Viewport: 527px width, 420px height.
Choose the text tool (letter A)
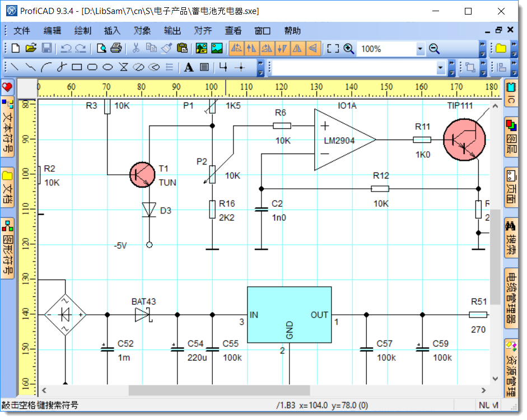(x=189, y=67)
